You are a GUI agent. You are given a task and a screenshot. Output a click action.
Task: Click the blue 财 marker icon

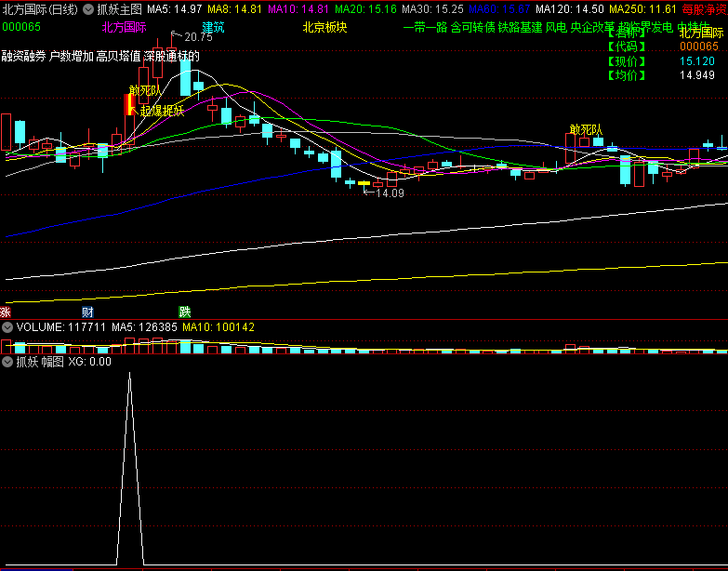click(87, 312)
